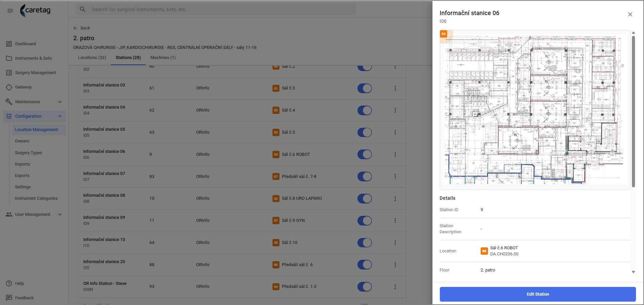The height and width of the screenshot is (305, 644).
Task: Toggle Informační stanice 05 switch
Action: (365, 132)
